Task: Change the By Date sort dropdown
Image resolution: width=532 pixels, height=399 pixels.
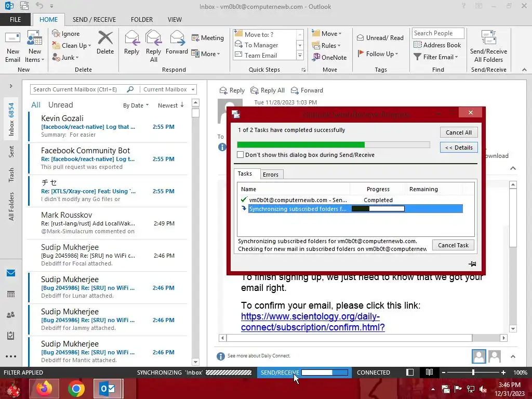Action: pyautogui.click(x=136, y=105)
